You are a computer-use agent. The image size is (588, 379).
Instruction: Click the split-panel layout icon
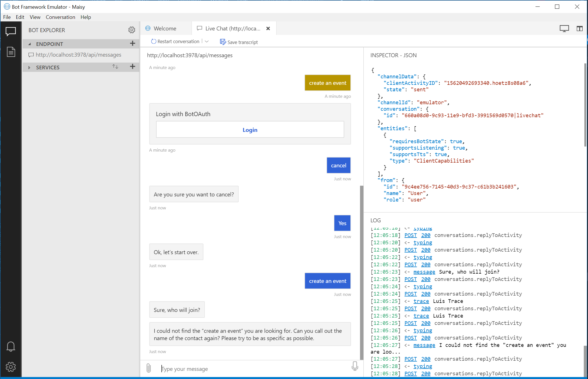(x=580, y=28)
